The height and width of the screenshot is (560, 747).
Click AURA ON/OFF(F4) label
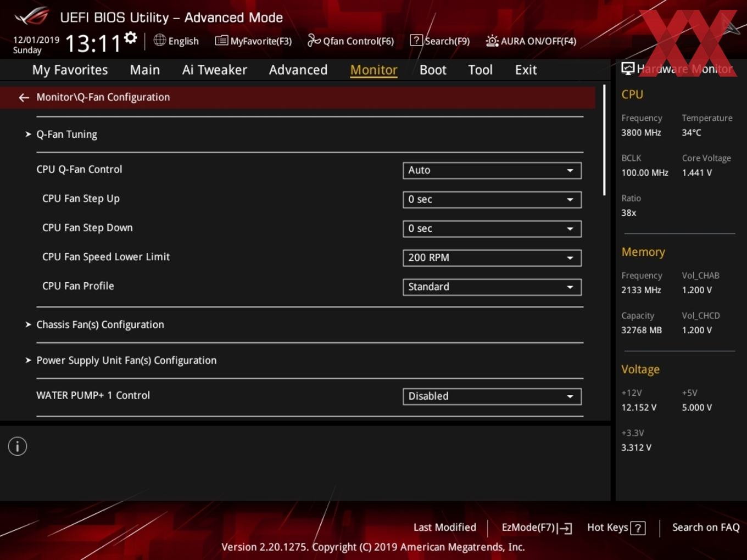point(538,41)
